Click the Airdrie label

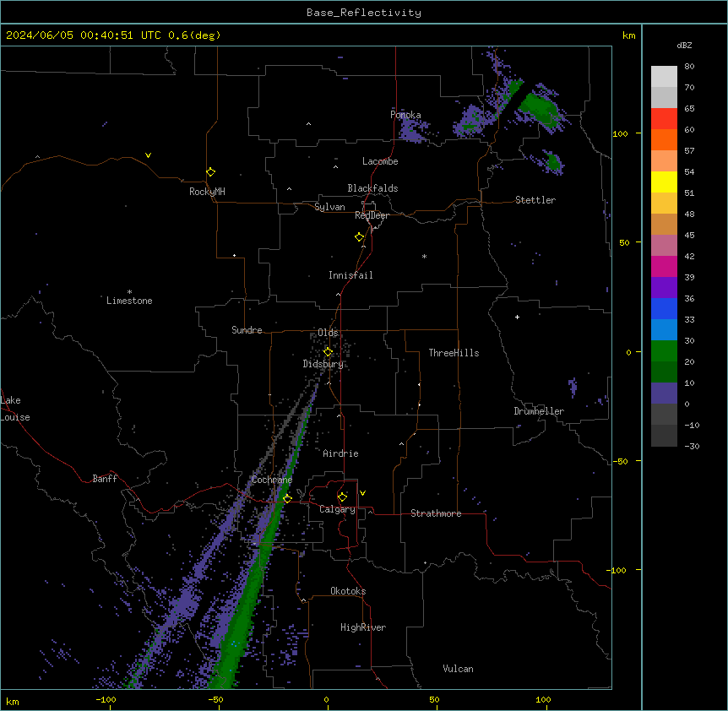[340, 453]
